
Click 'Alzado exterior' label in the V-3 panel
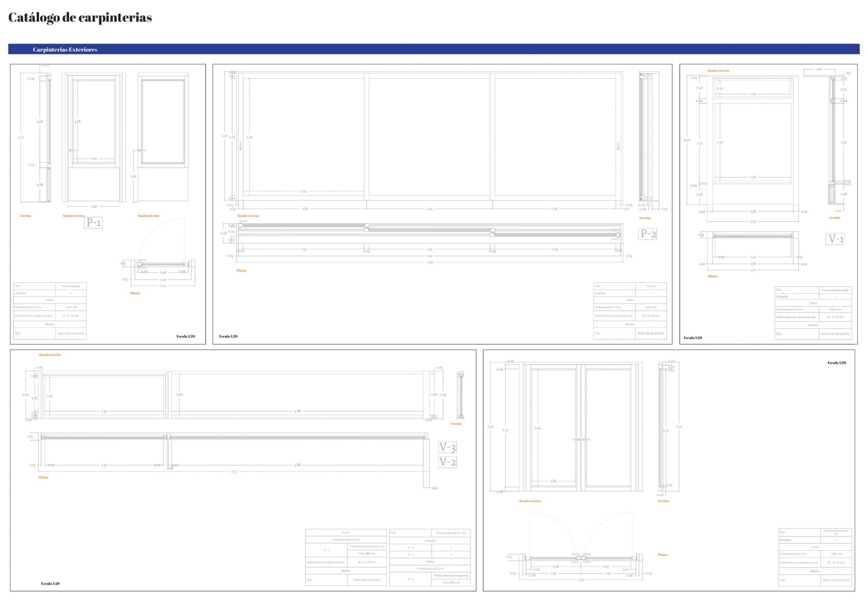point(50,355)
